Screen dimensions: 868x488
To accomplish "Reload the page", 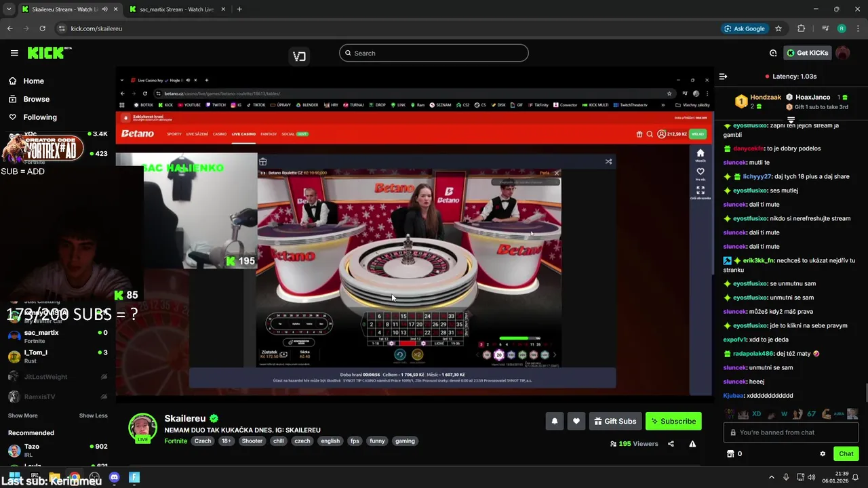I will (x=42, y=28).
